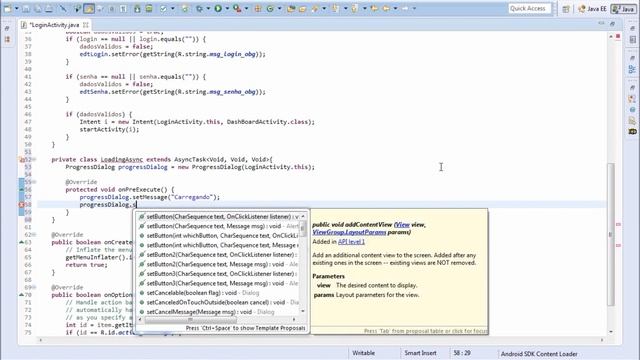Open the ViewGroup.LayoutParams link
This screenshot has width=640, height=360.
[x=349, y=232]
